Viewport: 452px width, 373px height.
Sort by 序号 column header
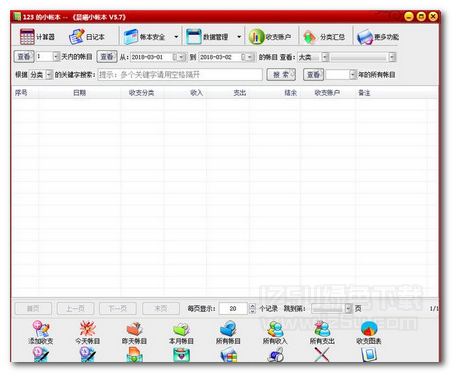tap(21, 93)
